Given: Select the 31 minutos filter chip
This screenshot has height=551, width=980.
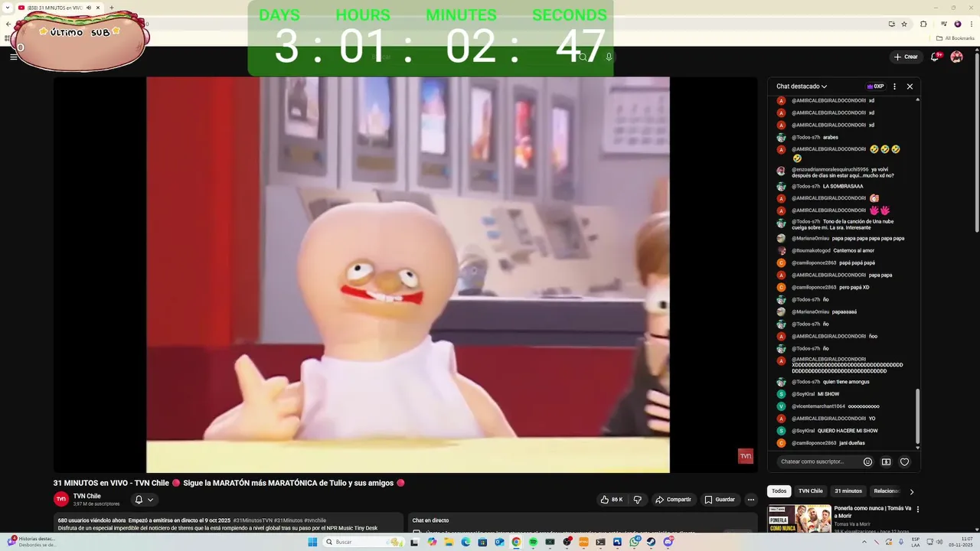Looking at the screenshot, I should point(848,491).
